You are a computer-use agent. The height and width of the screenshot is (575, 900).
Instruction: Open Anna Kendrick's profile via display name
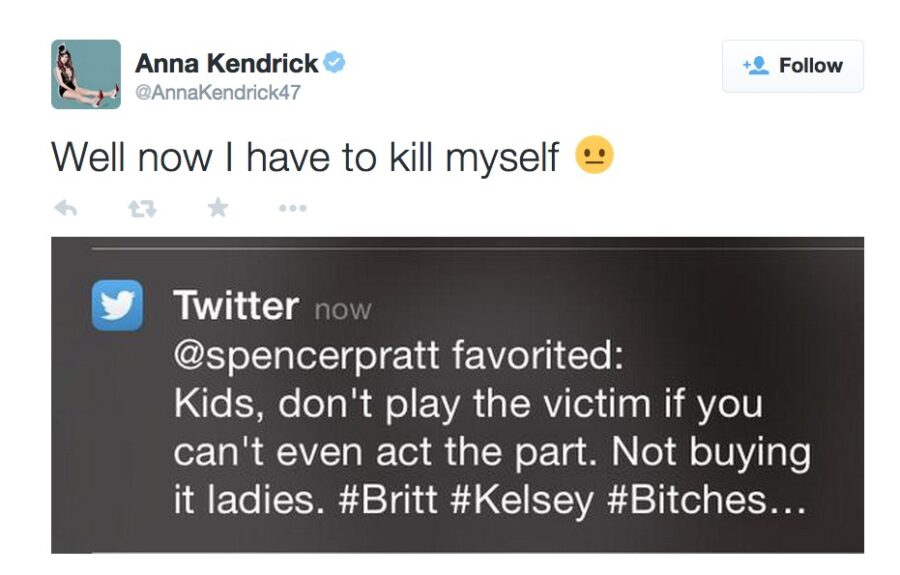(x=226, y=64)
